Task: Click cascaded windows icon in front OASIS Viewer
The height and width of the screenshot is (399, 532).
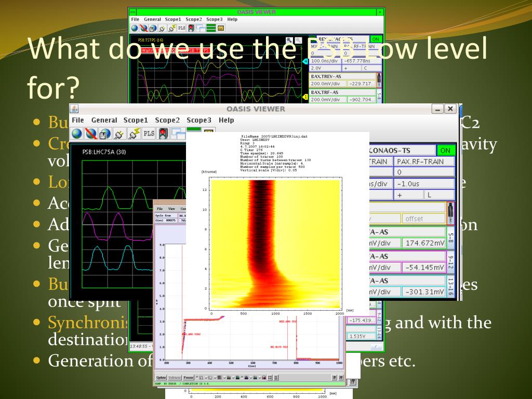Action: [x=178, y=134]
